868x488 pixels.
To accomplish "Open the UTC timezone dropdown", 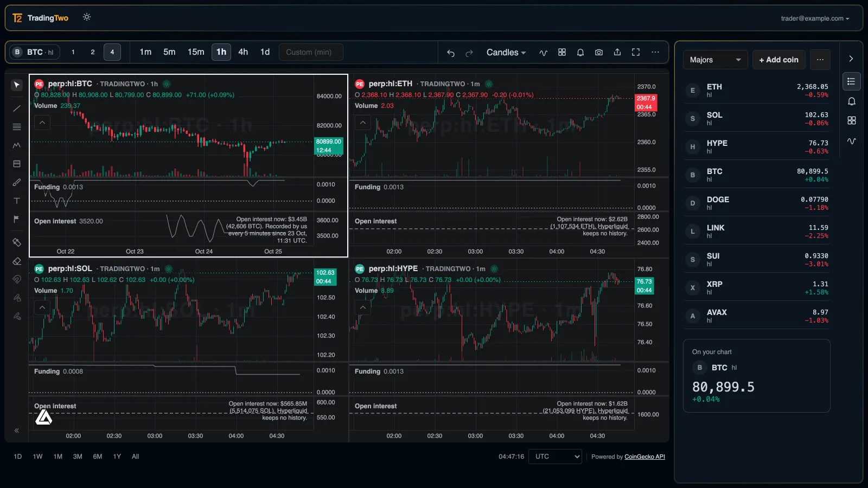I will pos(555,457).
